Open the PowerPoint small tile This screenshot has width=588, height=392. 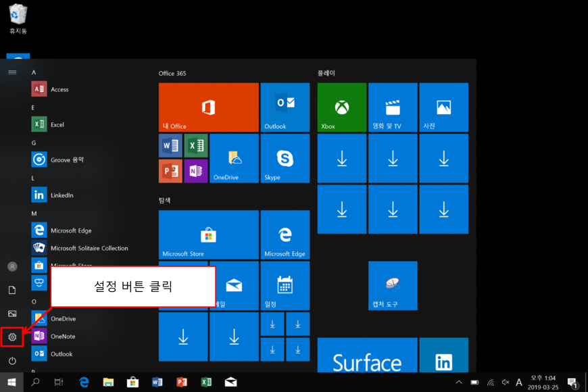[170, 171]
